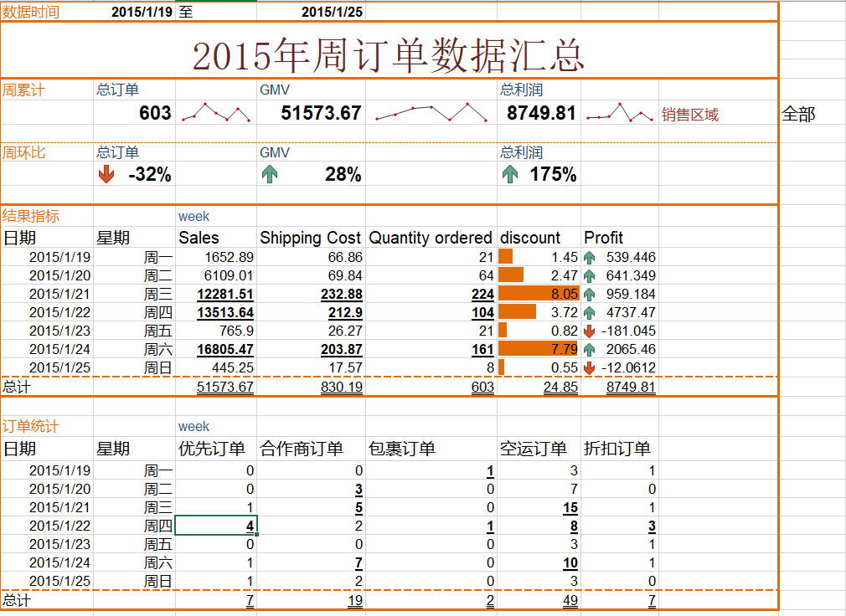Click the up arrow icon beside profit 539.446
This screenshot has height=616, width=846.
589,258
